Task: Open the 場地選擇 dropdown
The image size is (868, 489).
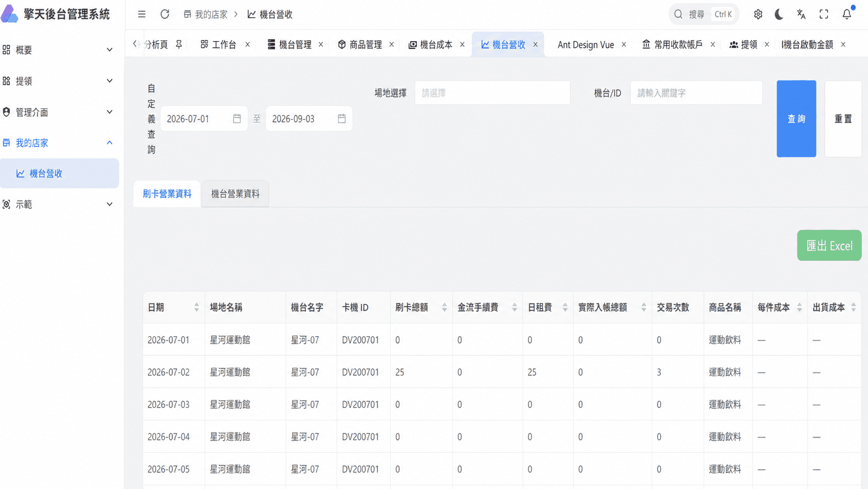Action: tap(492, 93)
